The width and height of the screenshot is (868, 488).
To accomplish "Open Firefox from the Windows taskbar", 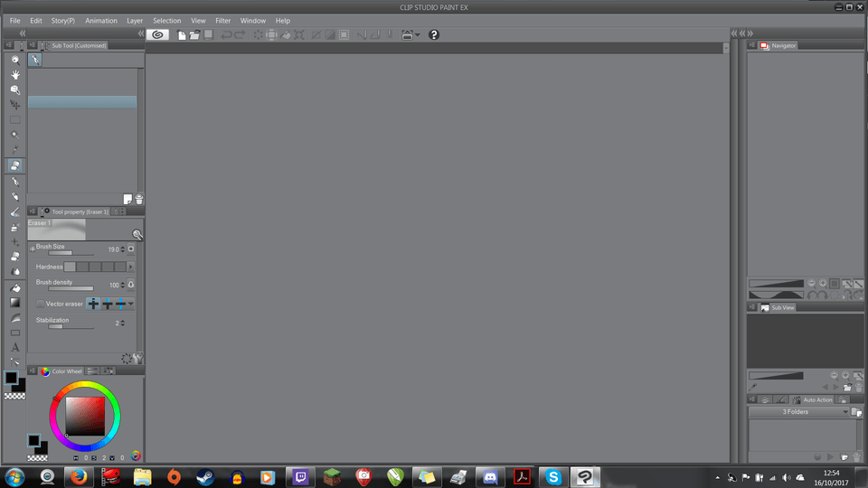I will 79,477.
